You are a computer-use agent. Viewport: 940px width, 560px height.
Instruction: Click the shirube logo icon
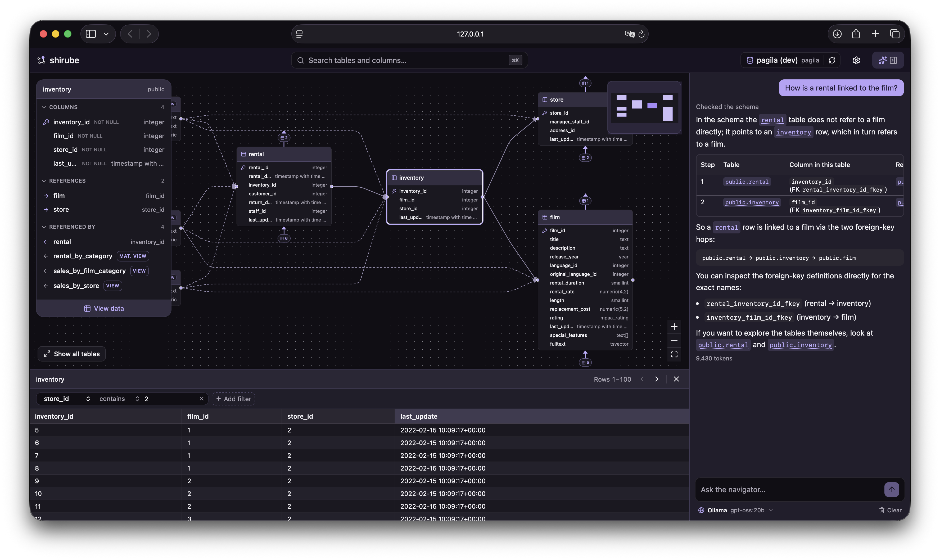(x=41, y=60)
